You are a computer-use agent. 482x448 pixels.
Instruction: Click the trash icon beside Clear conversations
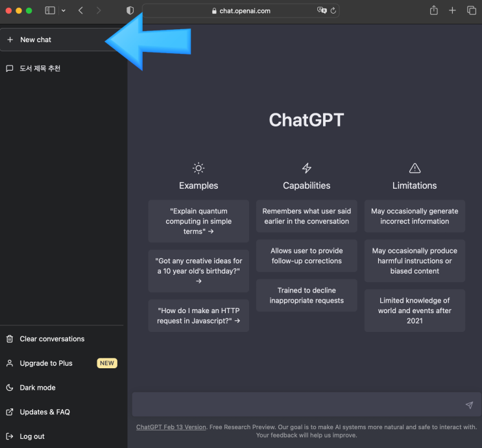pos(10,338)
